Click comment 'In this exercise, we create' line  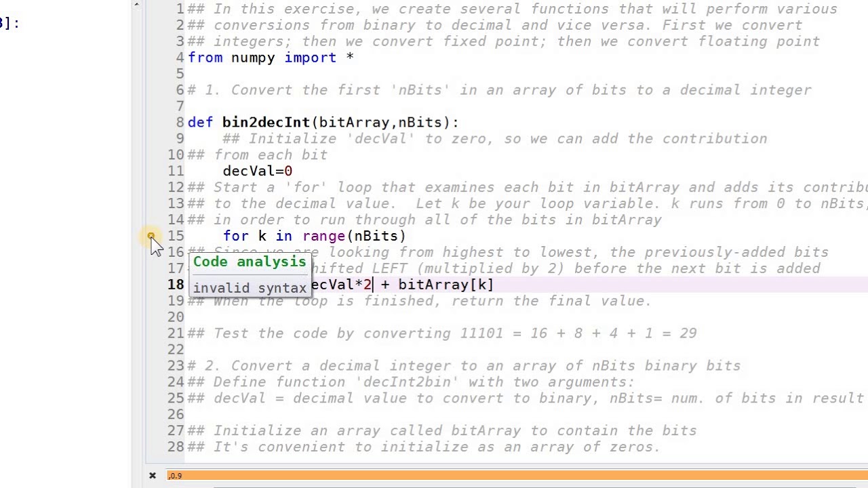point(513,9)
